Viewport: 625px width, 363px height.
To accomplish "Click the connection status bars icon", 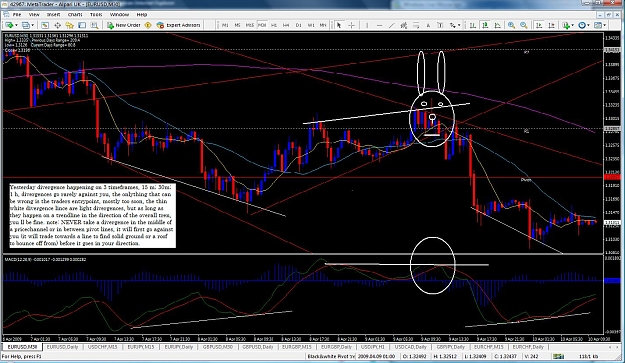I will coord(558,356).
